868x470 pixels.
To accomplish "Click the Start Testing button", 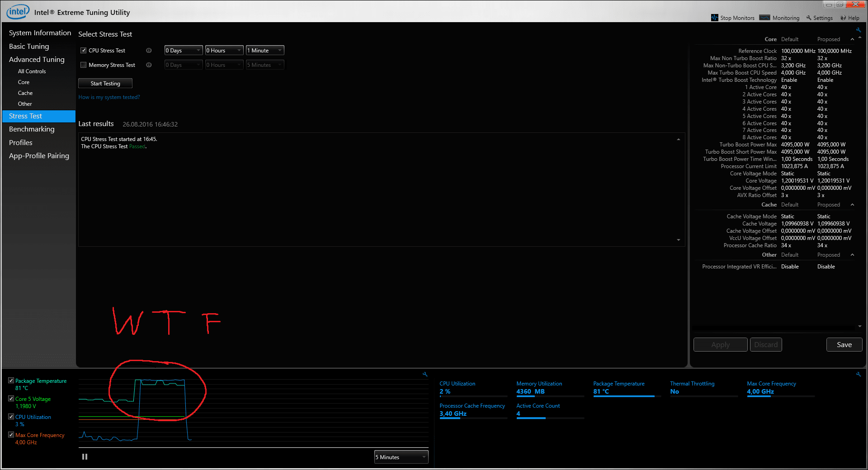I will [x=105, y=84].
